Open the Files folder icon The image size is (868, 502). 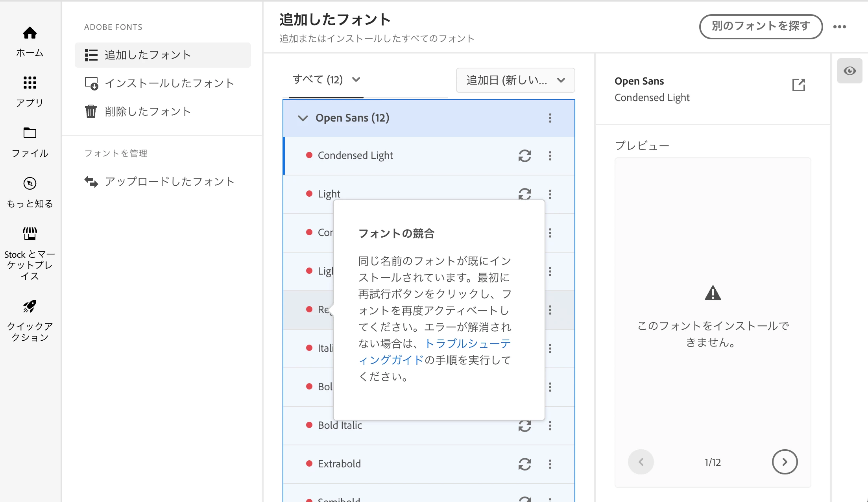tap(30, 133)
